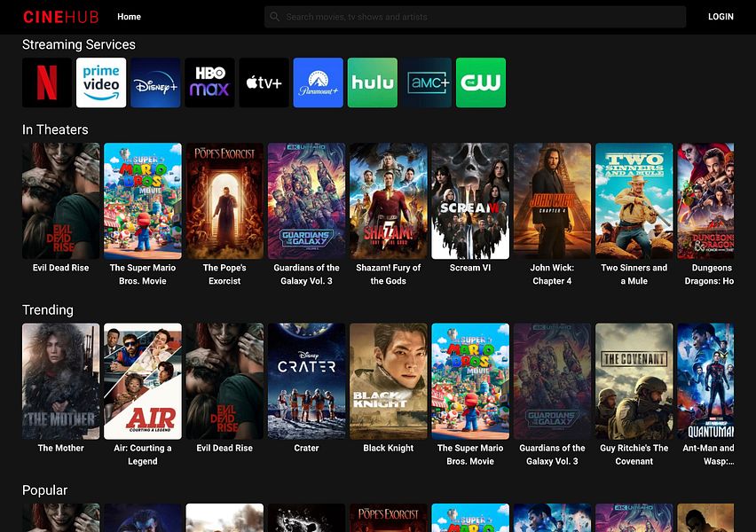Select the Home menu item
The width and height of the screenshot is (756, 532).
click(x=129, y=16)
